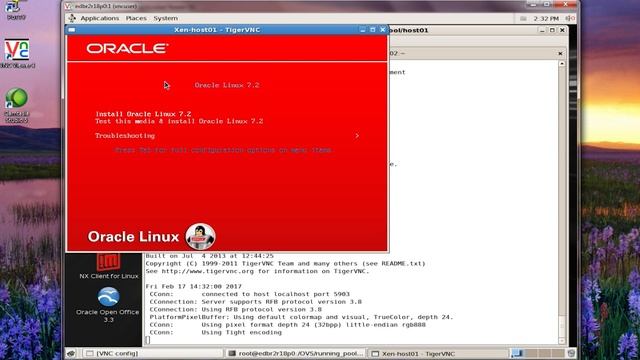Click the outer VNC window title icon
The image size is (640, 360).
[x=68, y=6]
